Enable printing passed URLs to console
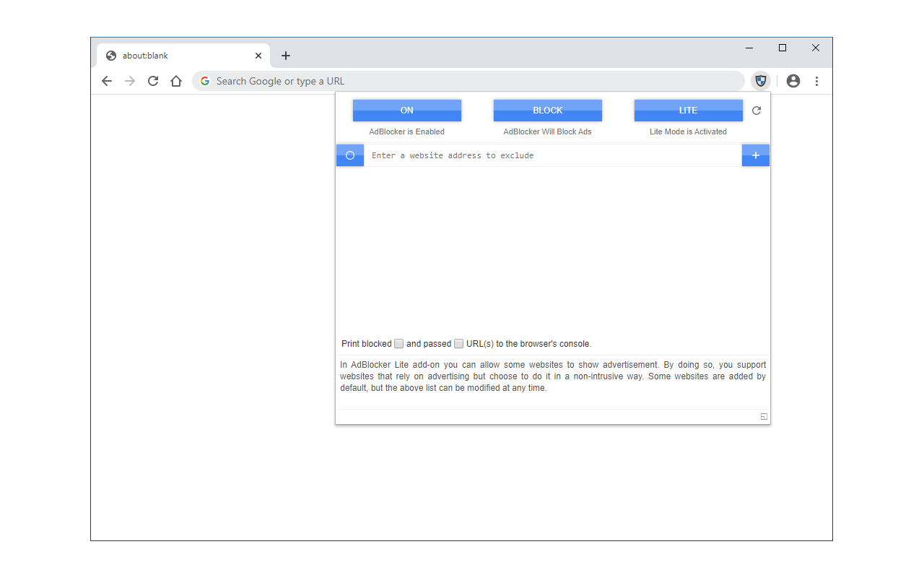This screenshot has height=578, width=924. [458, 343]
